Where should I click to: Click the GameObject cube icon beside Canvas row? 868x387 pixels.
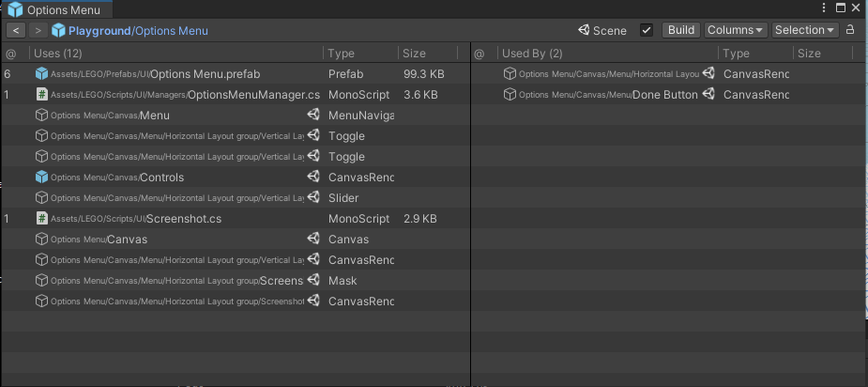[x=41, y=239]
